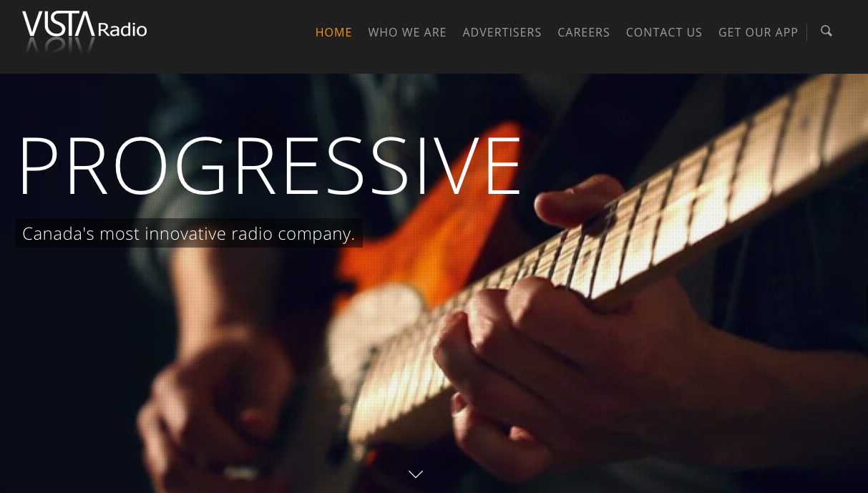Click the Vista Radio logo

[x=84, y=31]
